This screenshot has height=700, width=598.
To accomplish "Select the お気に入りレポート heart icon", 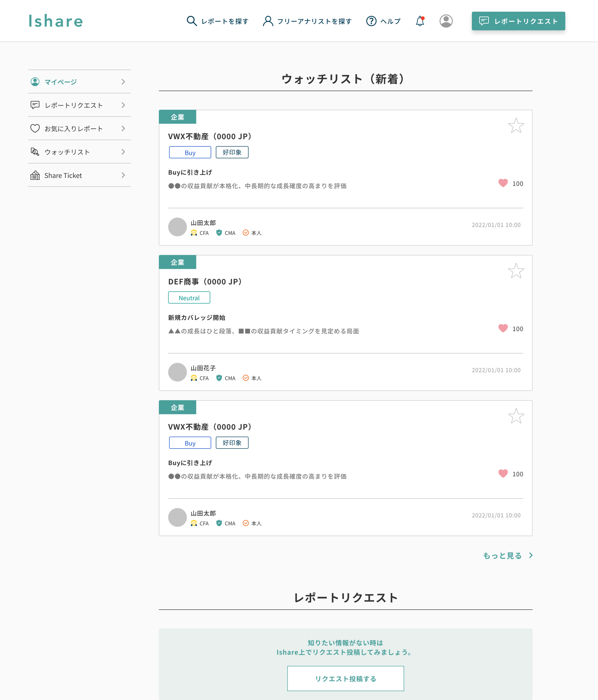I will click(x=35, y=128).
